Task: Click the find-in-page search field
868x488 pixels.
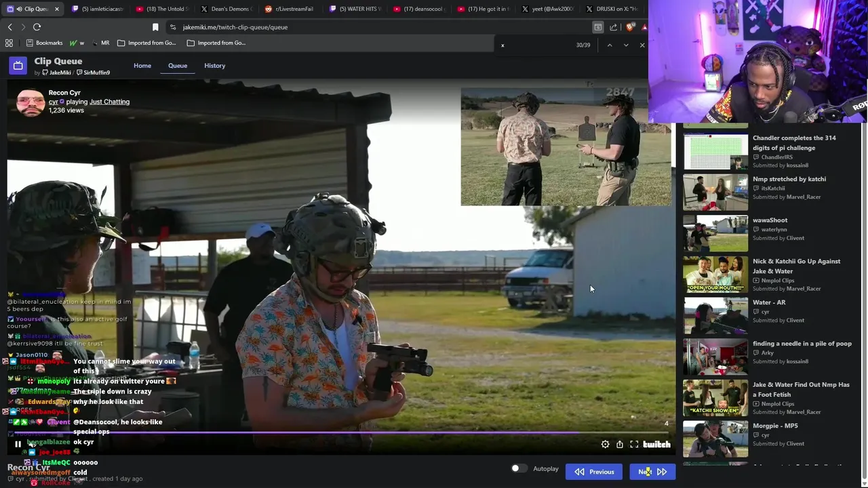Action: (x=536, y=45)
